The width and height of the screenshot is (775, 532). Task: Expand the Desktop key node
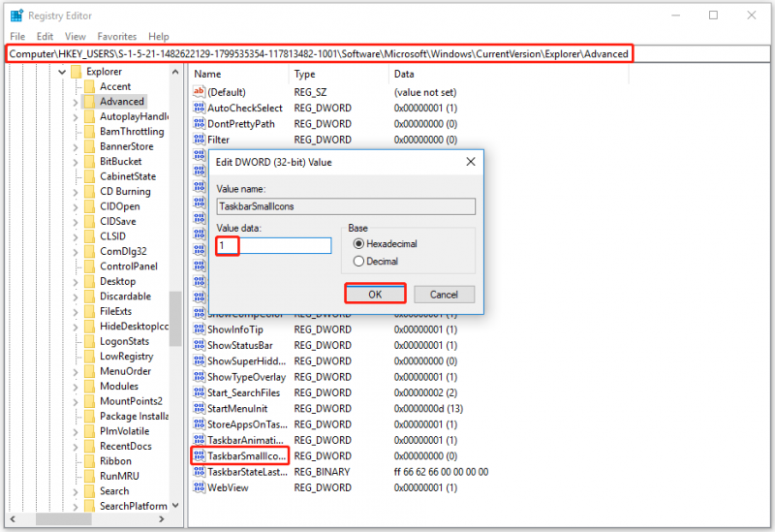tap(76, 282)
